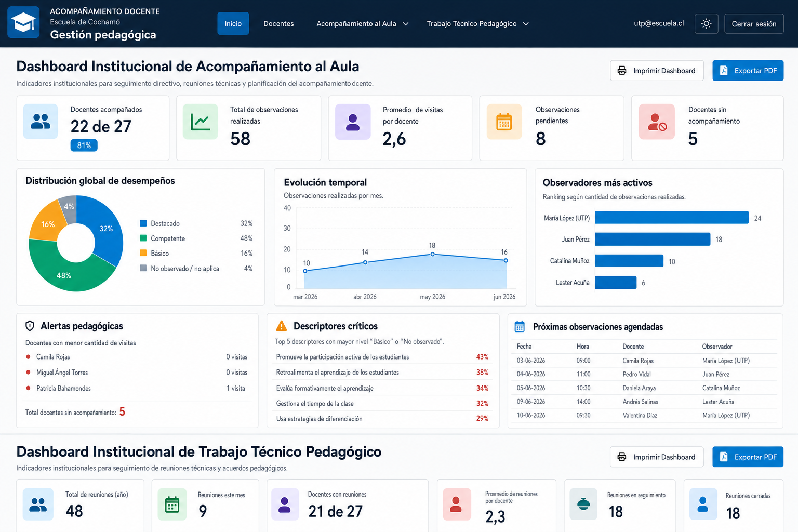Click the 09-06-2026 scheduled row date

531,402
